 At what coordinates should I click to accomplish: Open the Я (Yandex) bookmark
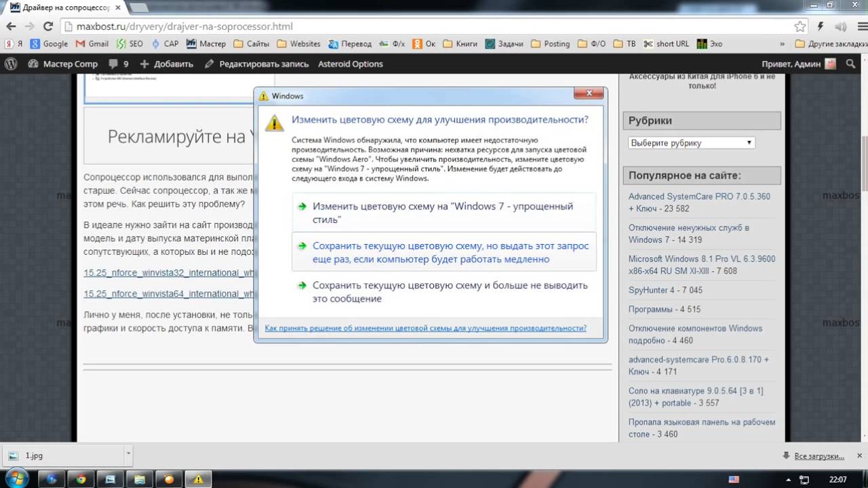(x=14, y=43)
